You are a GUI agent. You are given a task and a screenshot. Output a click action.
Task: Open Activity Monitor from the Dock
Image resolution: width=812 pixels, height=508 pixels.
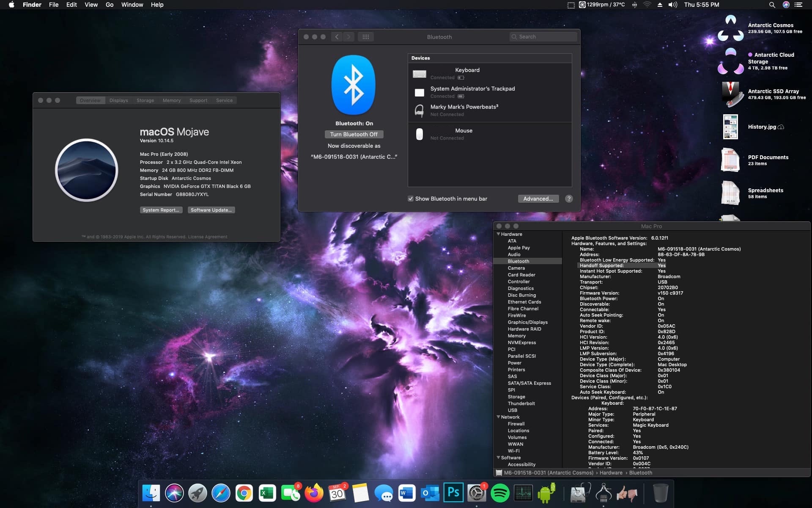pyautogui.click(x=524, y=493)
